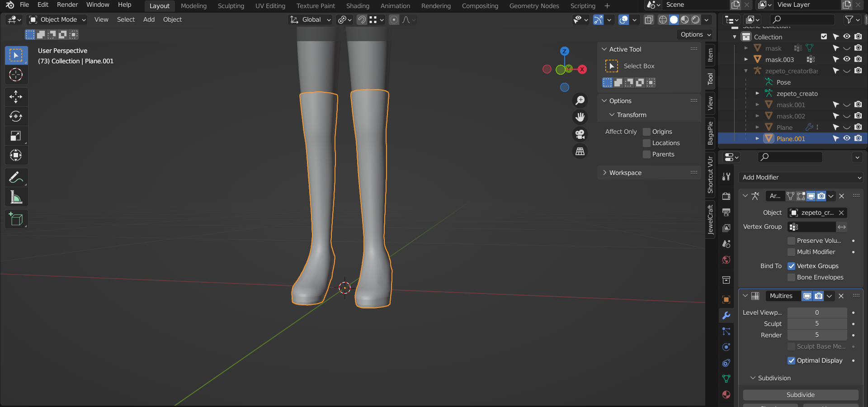Expand the Workspace panel

625,173
